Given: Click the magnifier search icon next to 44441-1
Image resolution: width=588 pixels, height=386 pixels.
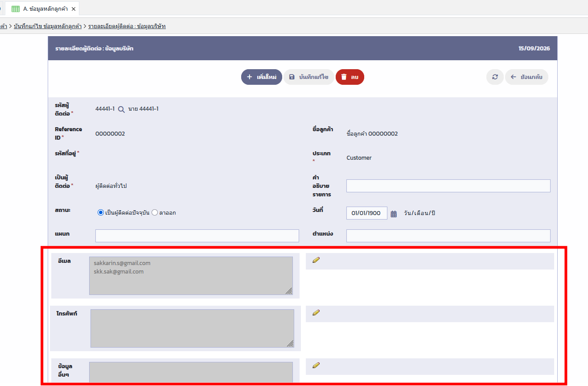Looking at the screenshot, I should (x=121, y=109).
